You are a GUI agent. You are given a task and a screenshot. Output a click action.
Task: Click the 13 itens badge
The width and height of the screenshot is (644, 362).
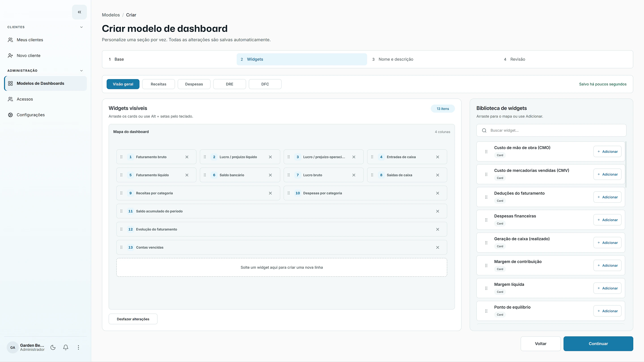coord(443,109)
